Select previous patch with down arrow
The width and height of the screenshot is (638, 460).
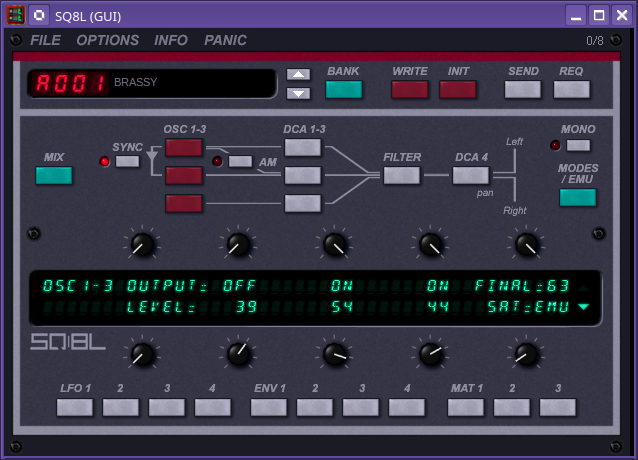coord(298,94)
